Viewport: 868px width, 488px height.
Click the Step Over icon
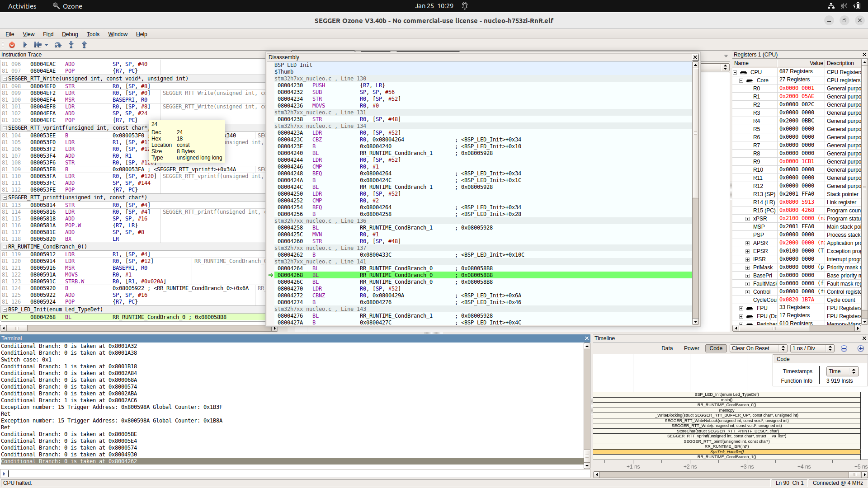click(x=58, y=45)
